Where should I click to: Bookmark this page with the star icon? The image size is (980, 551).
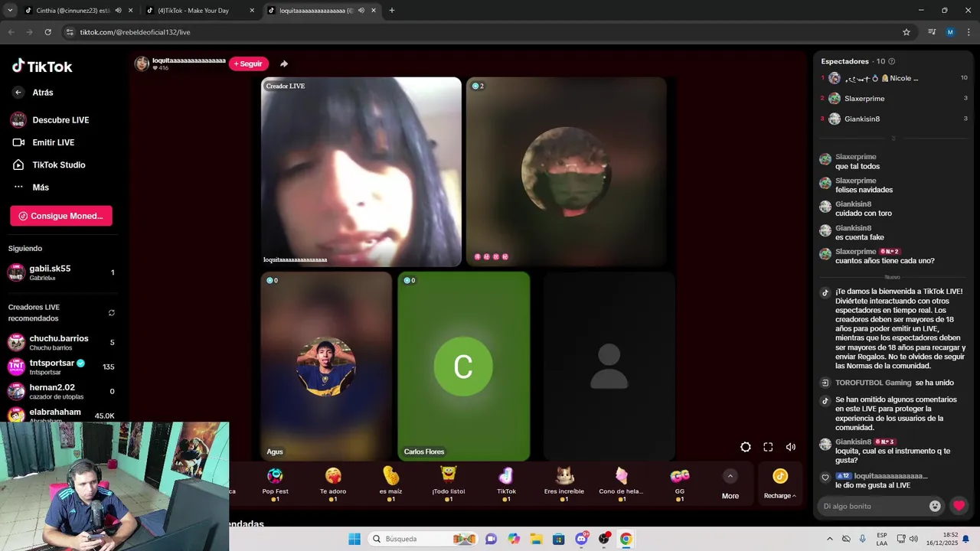click(x=906, y=32)
